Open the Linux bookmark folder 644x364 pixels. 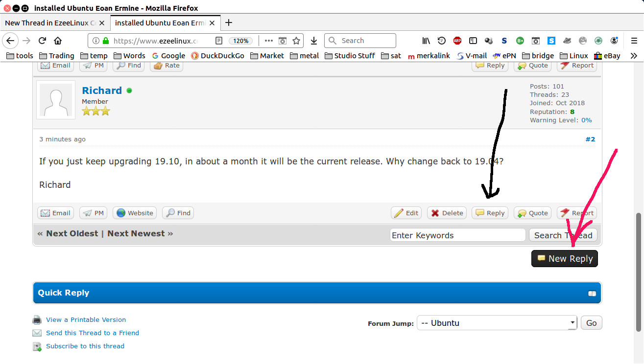(x=574, y=56)
